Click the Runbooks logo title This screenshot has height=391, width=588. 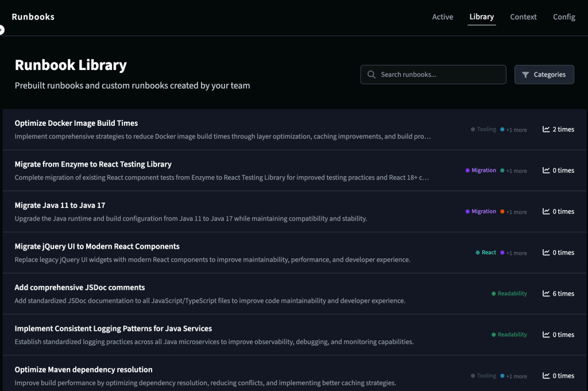point(33,17)
